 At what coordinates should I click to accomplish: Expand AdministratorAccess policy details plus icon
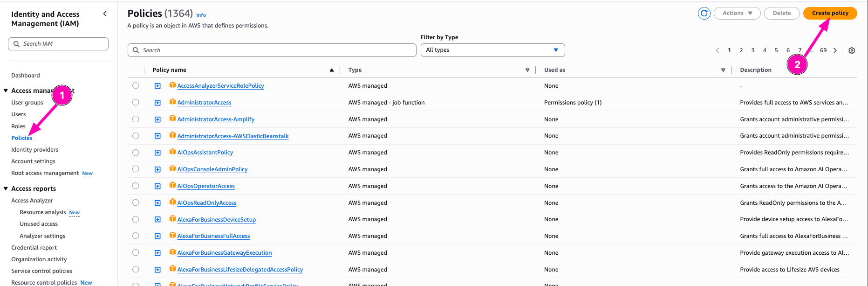(157, 103)
